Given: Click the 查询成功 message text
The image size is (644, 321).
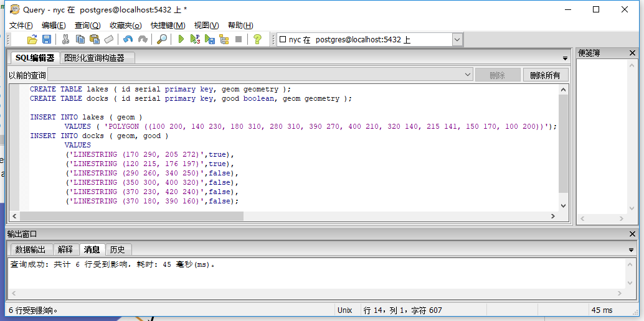Looking at the screenshot, I should (113, 265).
